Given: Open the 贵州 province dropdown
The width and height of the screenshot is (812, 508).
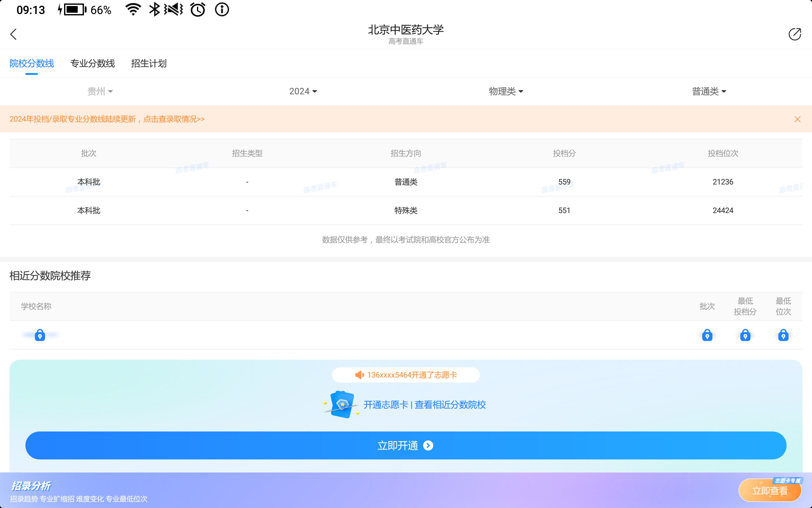Looking at the screenshot, I should tap(100, 91).
